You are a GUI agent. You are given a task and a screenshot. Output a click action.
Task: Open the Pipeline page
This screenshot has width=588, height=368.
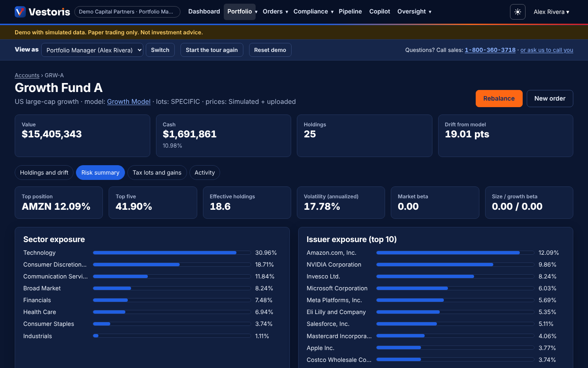pos(350,11)
